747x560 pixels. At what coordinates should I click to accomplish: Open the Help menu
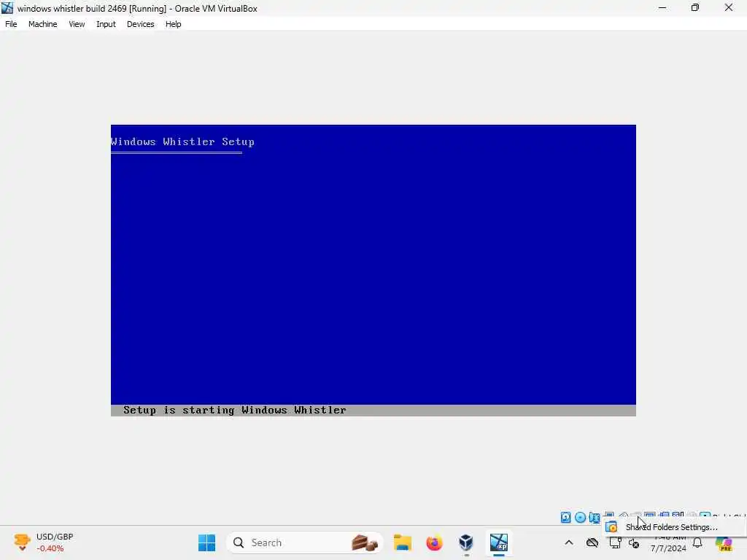[x=173, y=24]
